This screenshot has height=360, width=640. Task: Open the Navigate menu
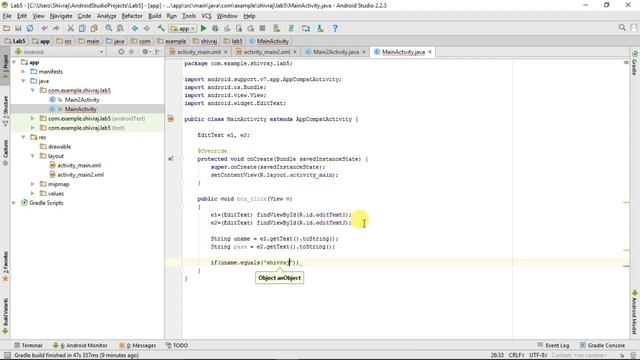(x=61, y=16)
